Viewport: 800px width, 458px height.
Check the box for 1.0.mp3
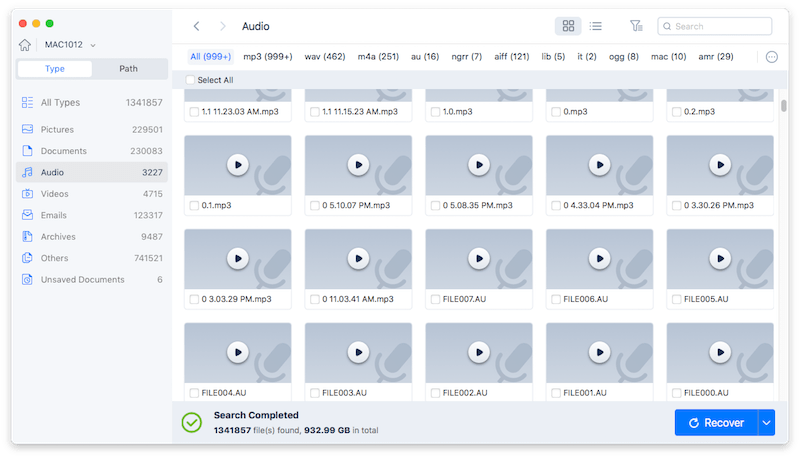(435, 112)
